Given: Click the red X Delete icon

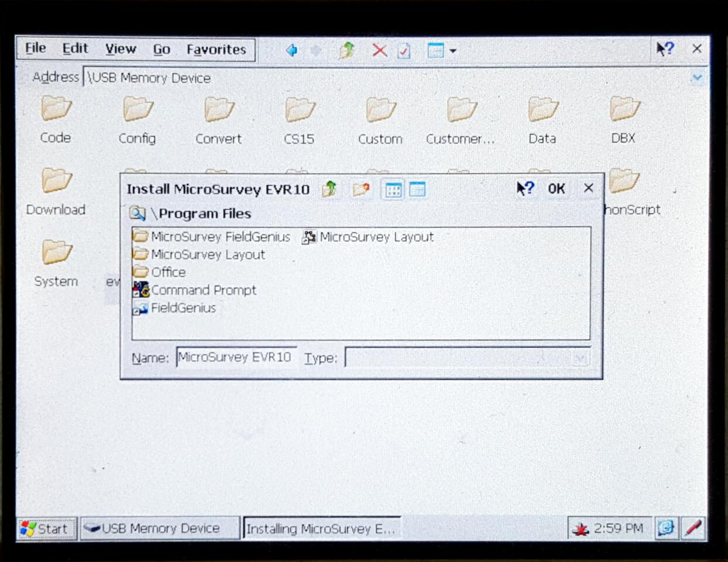Looking at the screenshot, I should coord(379,50).
